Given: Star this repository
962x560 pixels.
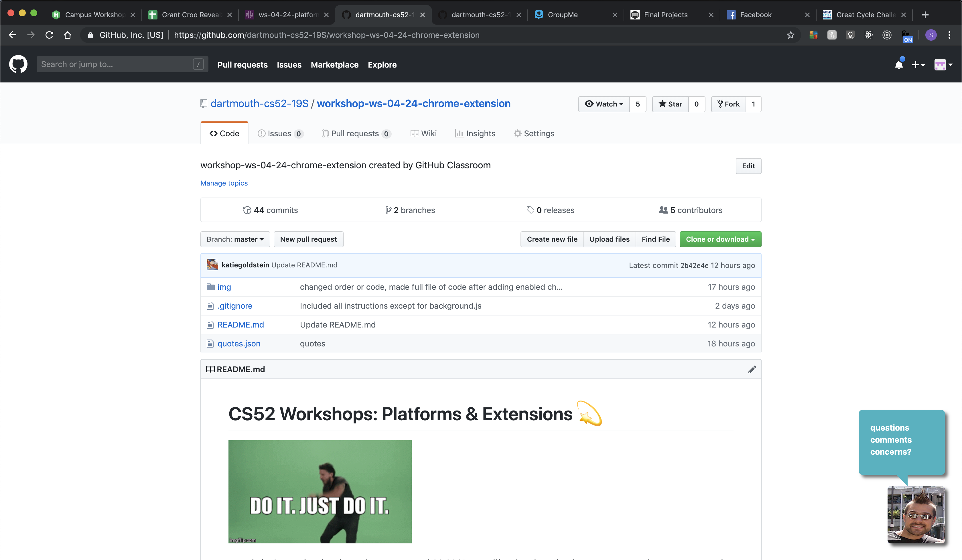Looking at the screenshot, I should pyautogui.click(x=670, y=104).
